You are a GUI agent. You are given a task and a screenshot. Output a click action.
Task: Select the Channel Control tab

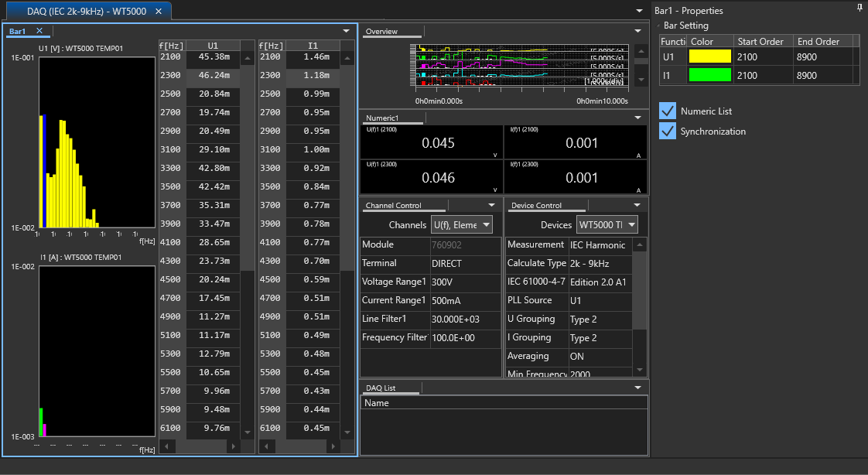393,206
